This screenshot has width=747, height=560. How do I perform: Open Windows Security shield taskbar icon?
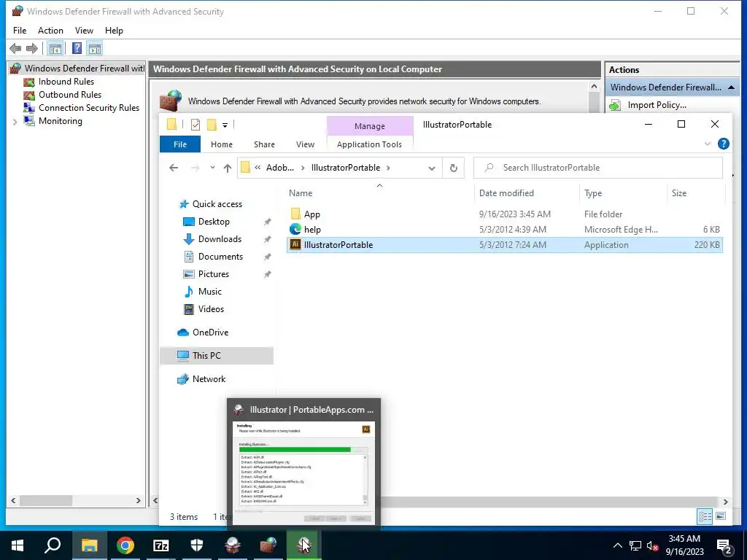click(197, 545)
